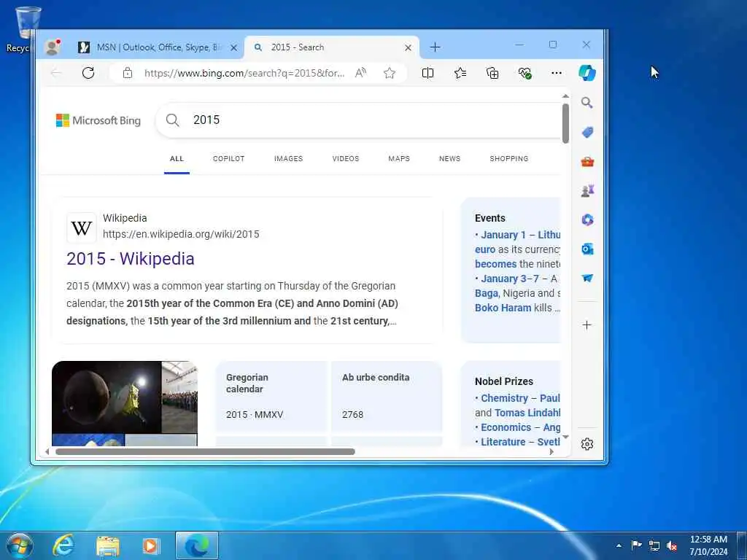Open the Favorites list icon
The height and width of the screenshot is (560, 747).
460,73
